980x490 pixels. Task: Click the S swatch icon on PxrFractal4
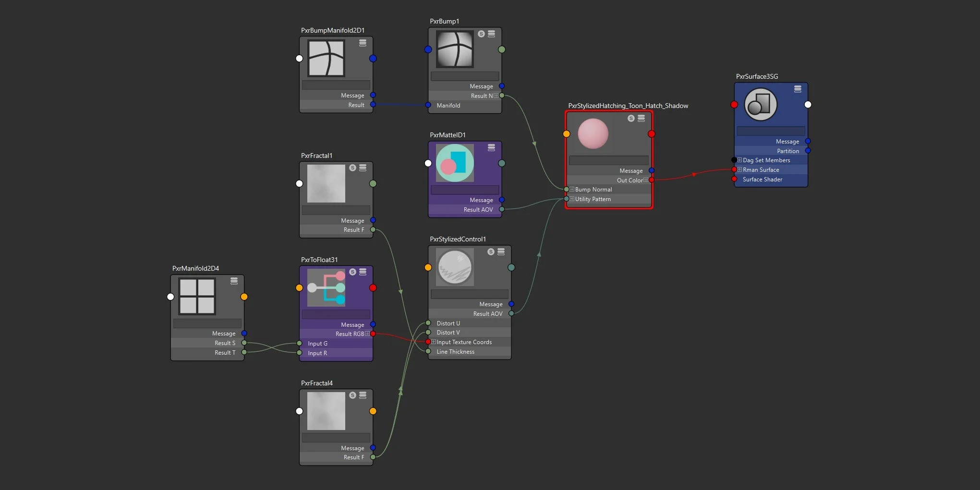point(352,396)
